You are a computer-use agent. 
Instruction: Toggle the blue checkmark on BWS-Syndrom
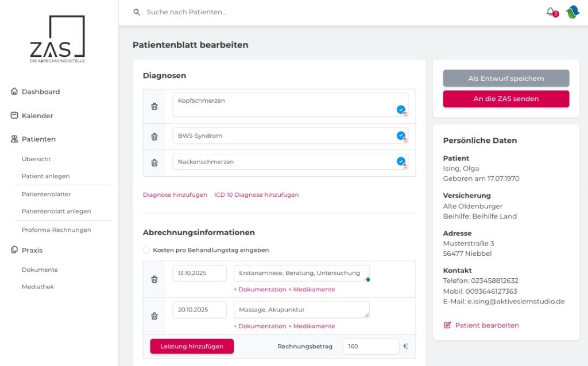[401, 135]
